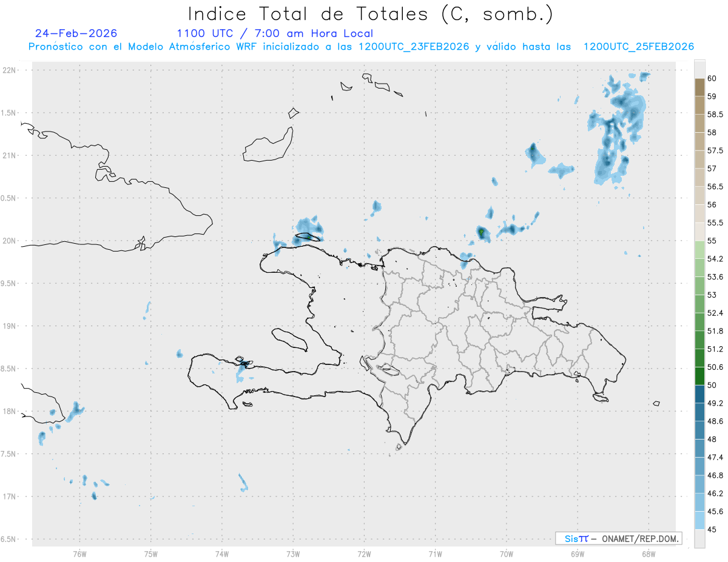Click the '18N' latitude axis label
This screenshot has height=562, width=728.
[x=10, y=412]
